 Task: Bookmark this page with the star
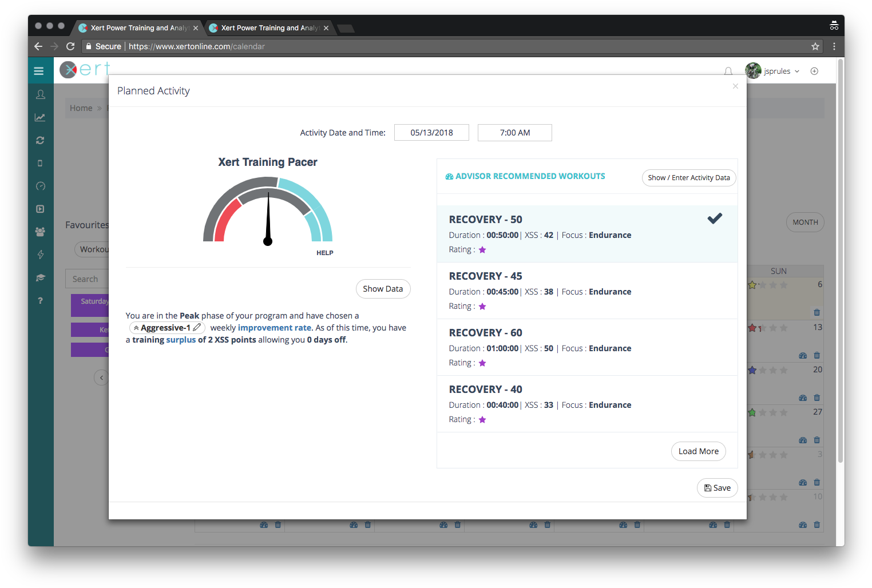pyautogui.click(x=815, y=46)
